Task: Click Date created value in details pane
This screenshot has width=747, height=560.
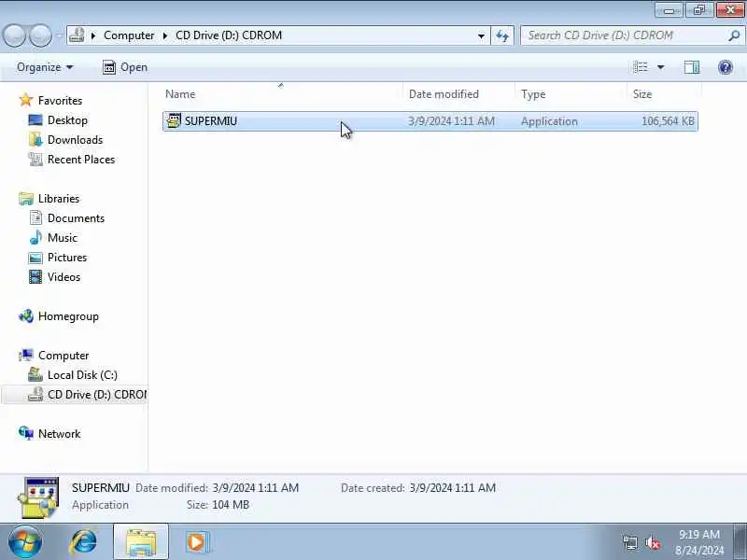Action: click(452, 487)
